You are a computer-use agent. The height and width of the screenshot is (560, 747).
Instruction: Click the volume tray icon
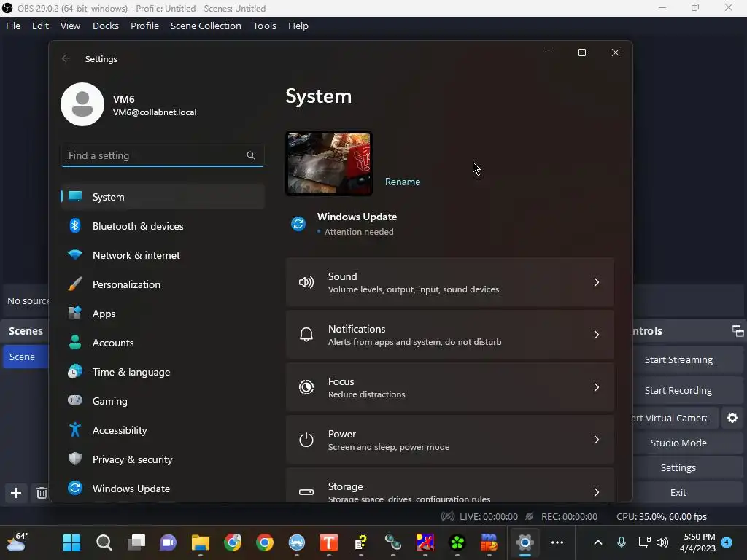662,542
